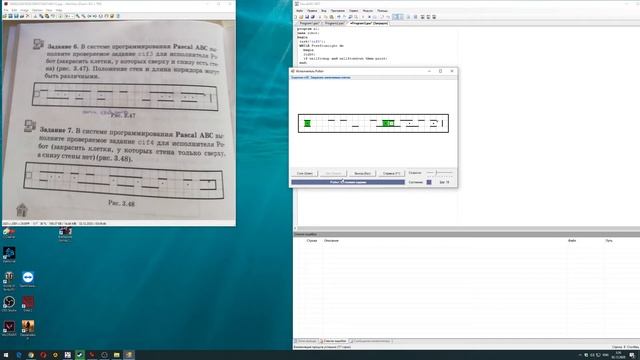Switch to Окно вывода bottom tab
Image resolution: width=640 pixels, height=360 pixels.
click(306, 341)
